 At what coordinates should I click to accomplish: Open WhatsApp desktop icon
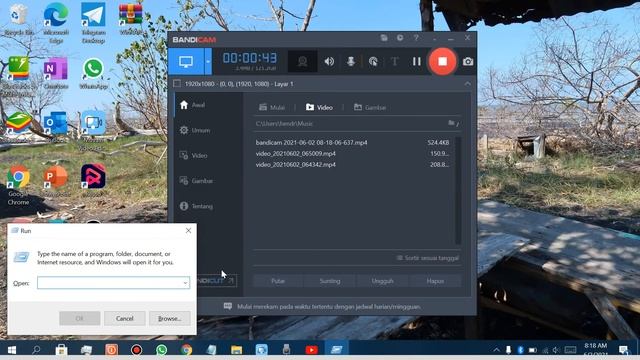(93, 73)
